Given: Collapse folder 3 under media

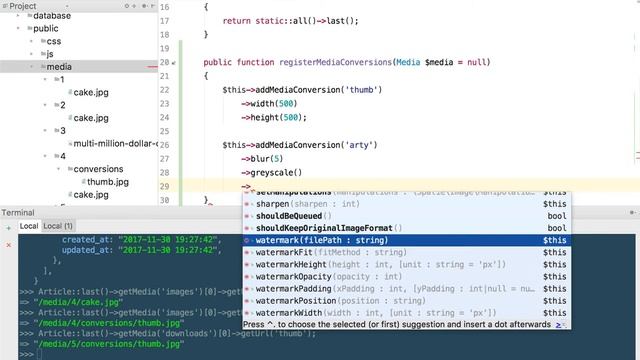Looking at the screenshot, I should click(45, 131).
